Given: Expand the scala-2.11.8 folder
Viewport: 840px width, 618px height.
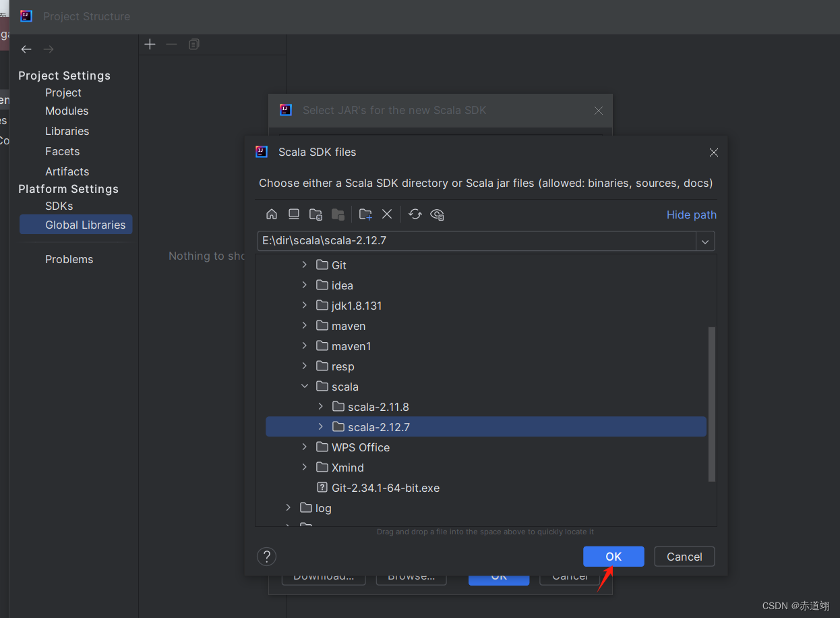Looking at the screenshot, I should 321,407.
